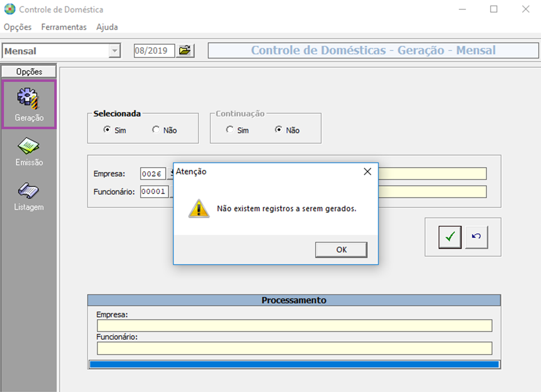Expand the Mensal period dropdown

[x=114, y=51]
